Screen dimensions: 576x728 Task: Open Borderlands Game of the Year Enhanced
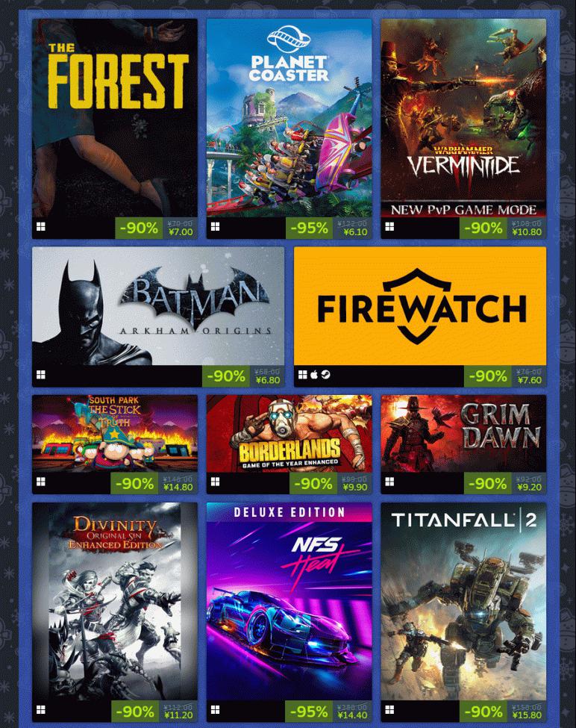coord(289,434)
